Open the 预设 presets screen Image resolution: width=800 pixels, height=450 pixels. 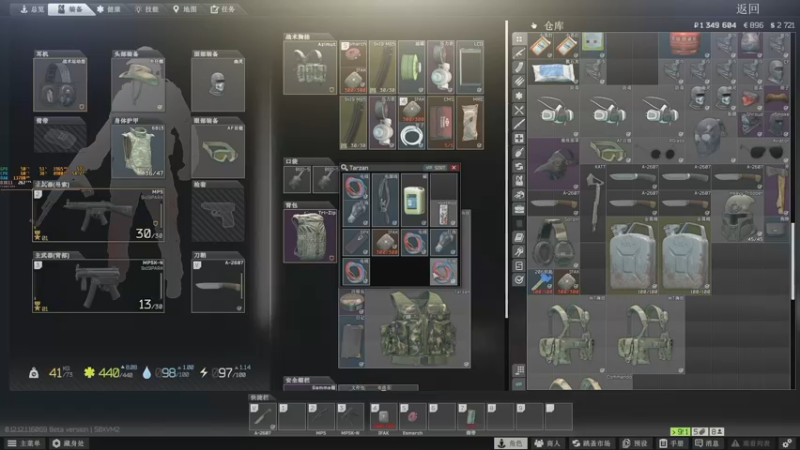[x=635, y=443]
